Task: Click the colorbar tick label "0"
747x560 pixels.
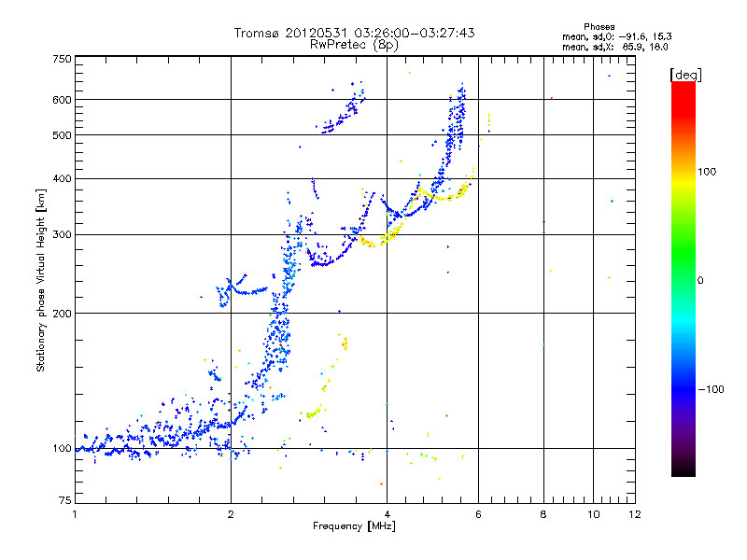Action: [x=700, y=281]
